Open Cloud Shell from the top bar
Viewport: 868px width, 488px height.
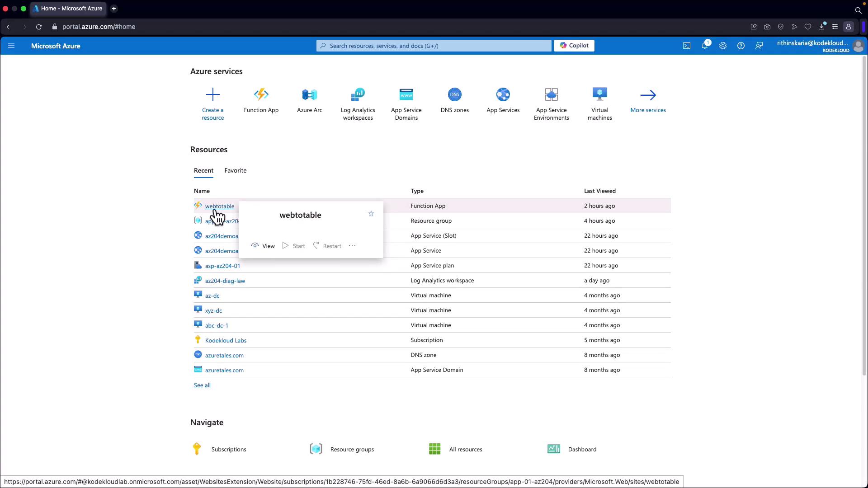point(686,46)
